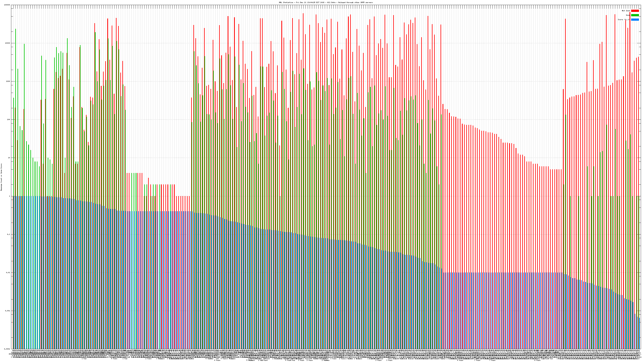Click the 0.001 y-axis tick label
Viewport: 644px width, 362px height.
point(8,311)
